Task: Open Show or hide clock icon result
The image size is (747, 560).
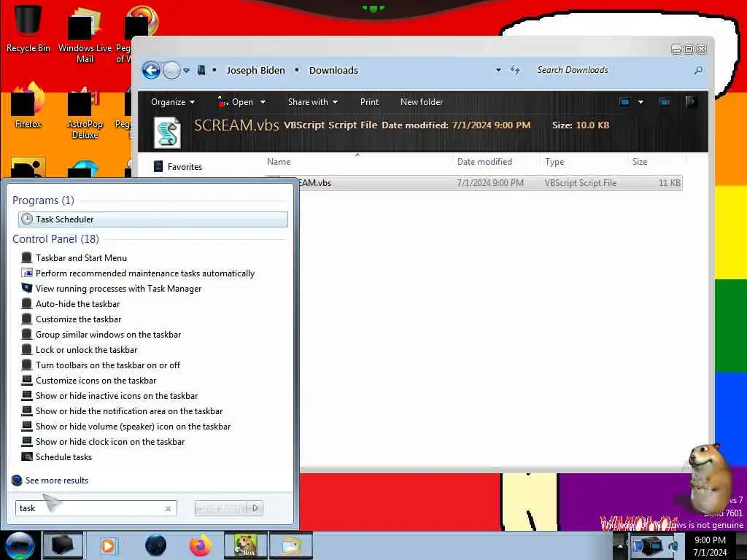Action: pos(104,441)
